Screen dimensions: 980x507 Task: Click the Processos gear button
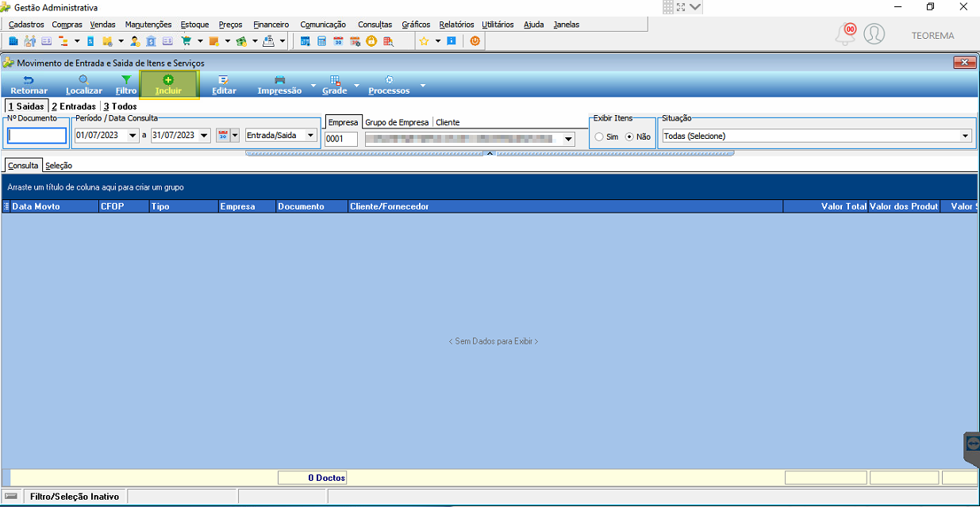click(x=389, y=85)
